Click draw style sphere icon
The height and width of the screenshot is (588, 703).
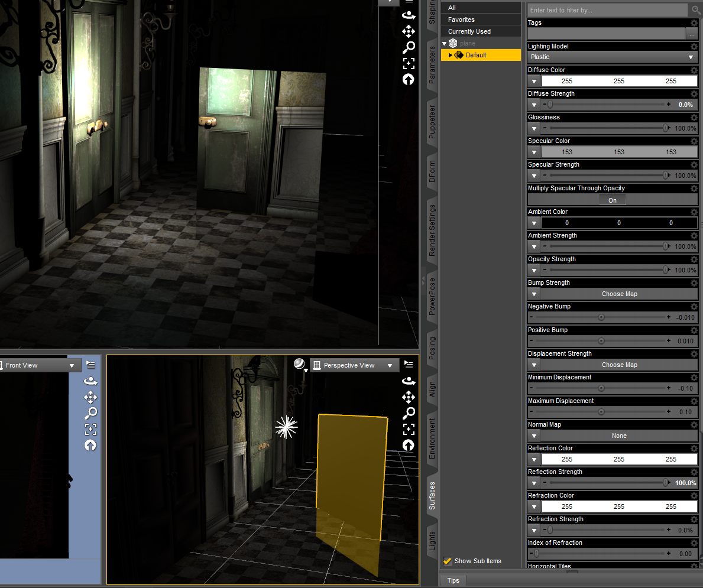click(x=300, y=364)
